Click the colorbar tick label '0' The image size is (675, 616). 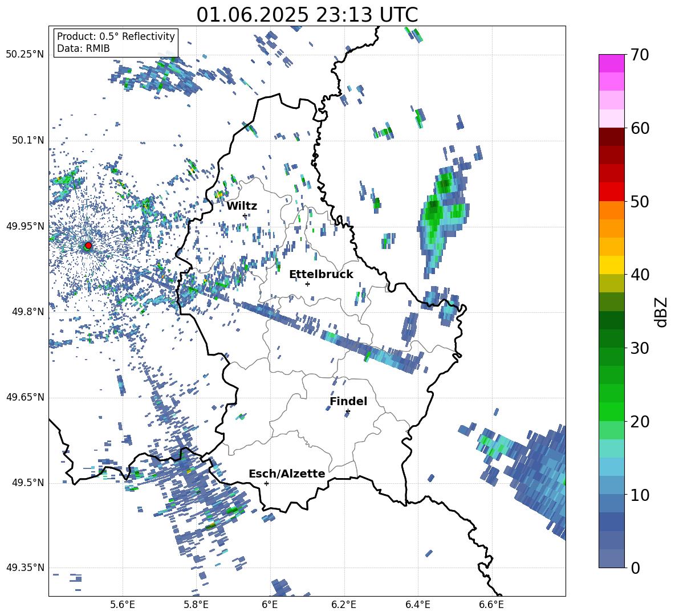[635, 568]
